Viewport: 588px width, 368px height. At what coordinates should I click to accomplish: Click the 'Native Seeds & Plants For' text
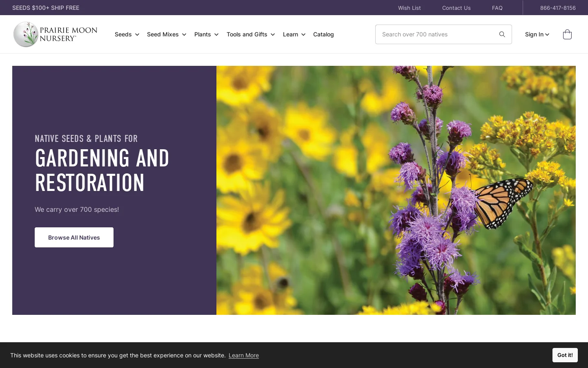86,139
